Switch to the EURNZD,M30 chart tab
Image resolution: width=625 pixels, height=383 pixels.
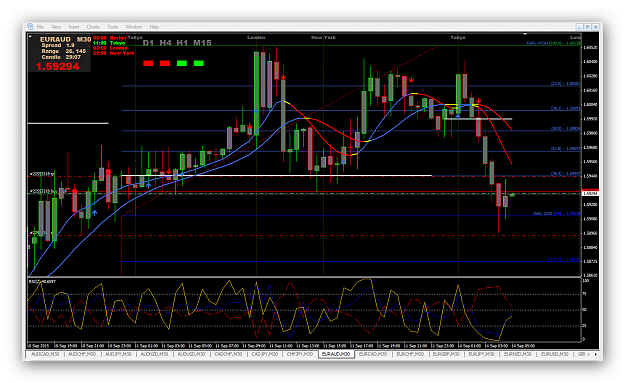click(x=517, y=354)
